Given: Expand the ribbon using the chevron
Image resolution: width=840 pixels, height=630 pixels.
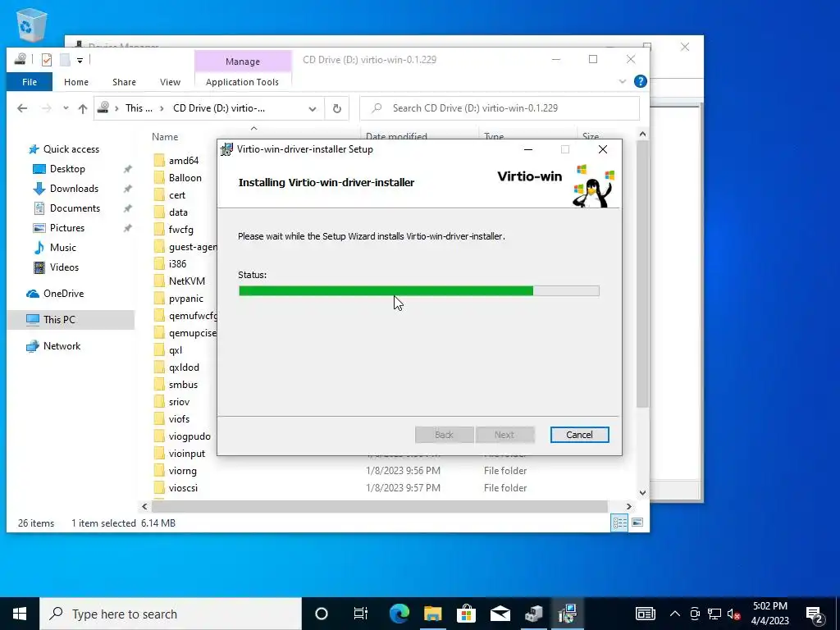Looking at the screenshot, I should tap(622, 81).
